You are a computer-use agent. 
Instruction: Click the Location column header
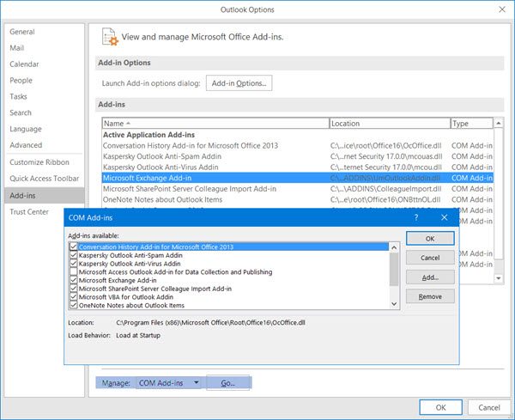(x=388, y=124)
